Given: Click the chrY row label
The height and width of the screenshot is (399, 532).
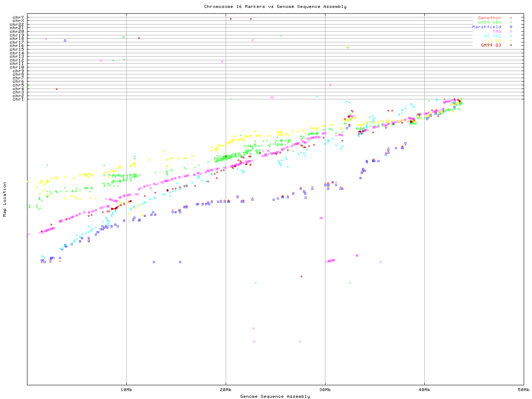Looking at the screenshot, I should pos(18,17).
